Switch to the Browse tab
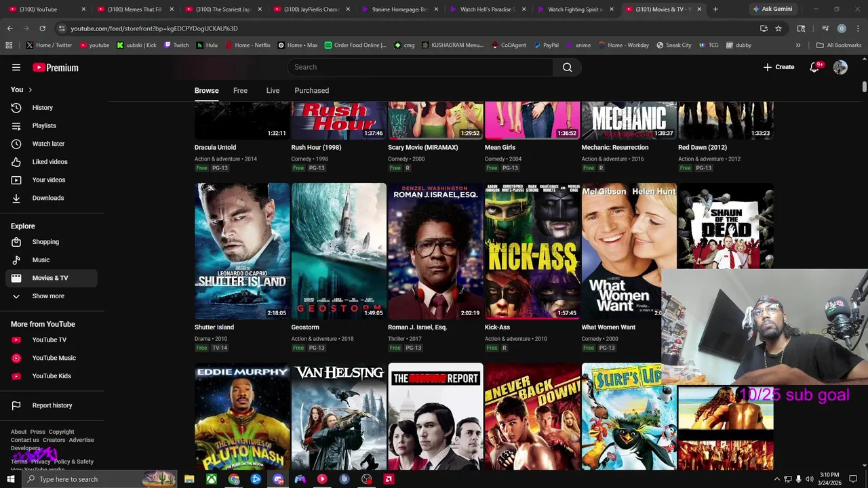Image resolution: width=868 pixels, height=488 pixels. point(206,90)
